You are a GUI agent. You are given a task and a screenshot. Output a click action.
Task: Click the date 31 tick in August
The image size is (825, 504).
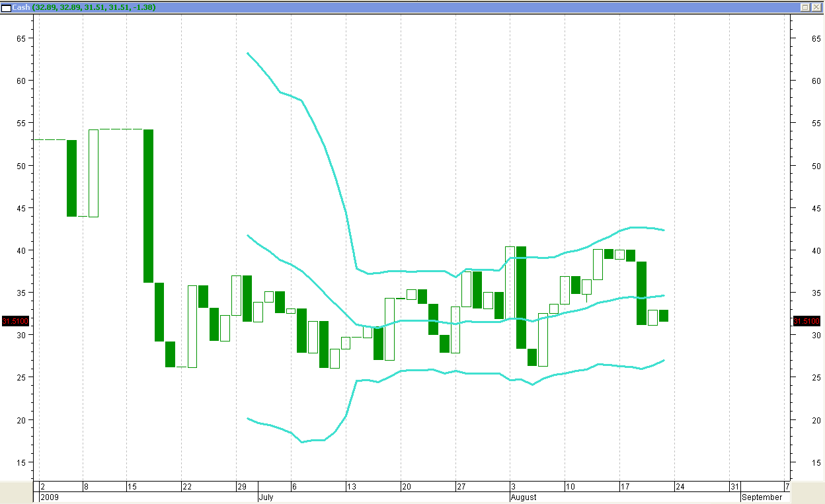tap(735, 487)
